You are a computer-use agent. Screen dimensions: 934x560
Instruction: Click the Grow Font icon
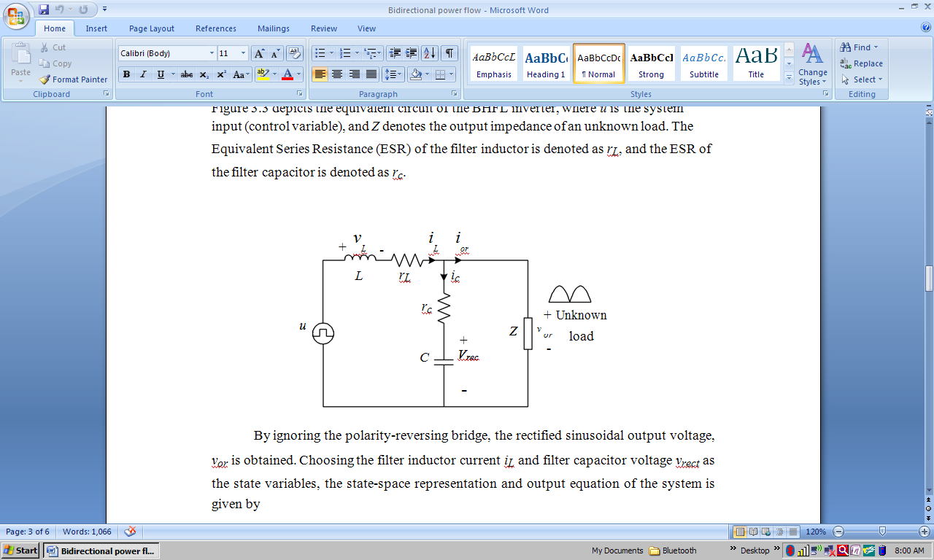click(x=259, y=53)
